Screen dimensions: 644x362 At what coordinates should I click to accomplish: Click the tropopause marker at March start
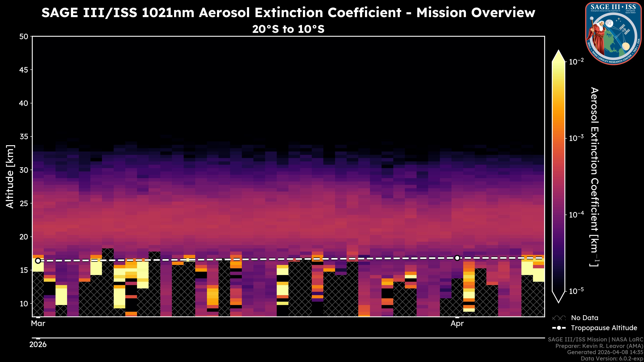[38, 261]
